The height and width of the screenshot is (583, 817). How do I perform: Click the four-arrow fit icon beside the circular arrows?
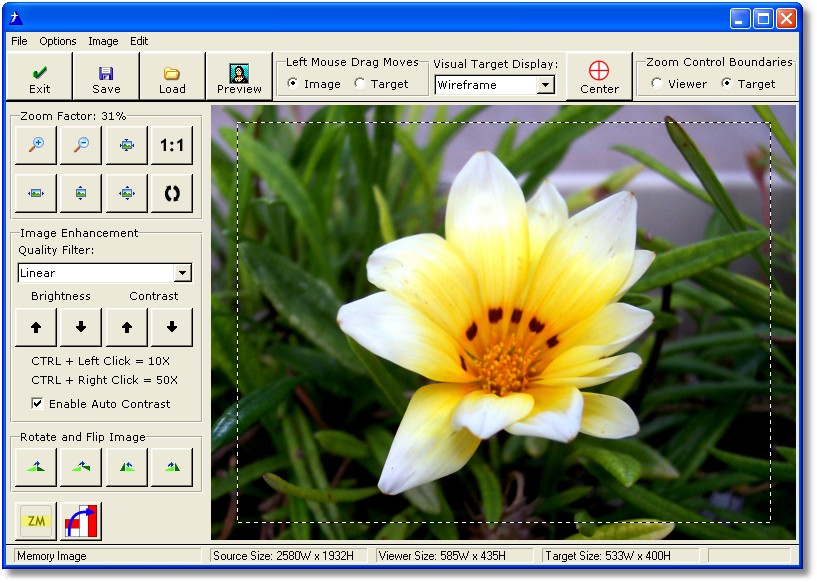tap(127, 193)
